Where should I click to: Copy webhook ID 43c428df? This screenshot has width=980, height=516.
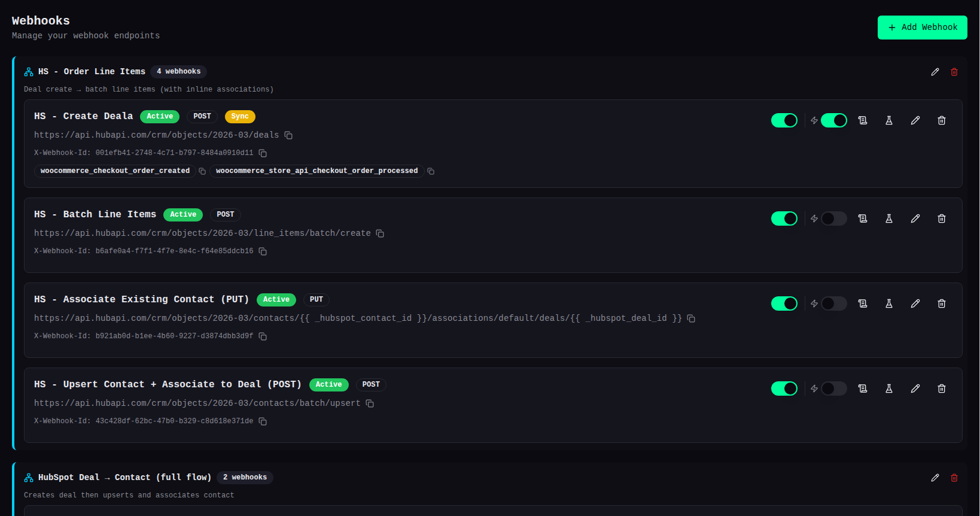263,421
